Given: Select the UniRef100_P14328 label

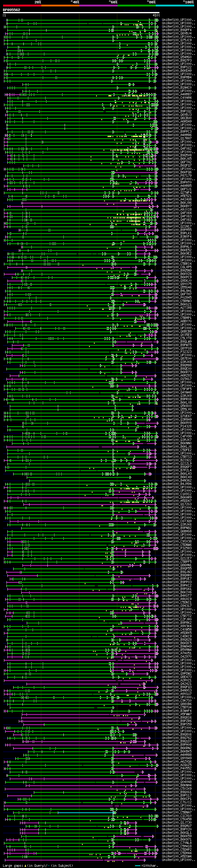Looking at the screenshot, I should coord(177,426).
